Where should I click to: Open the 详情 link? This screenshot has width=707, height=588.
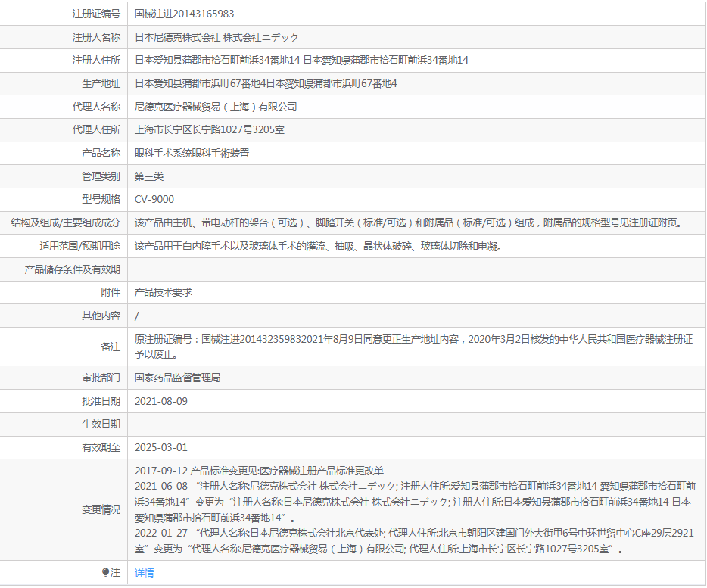[145, 573]
